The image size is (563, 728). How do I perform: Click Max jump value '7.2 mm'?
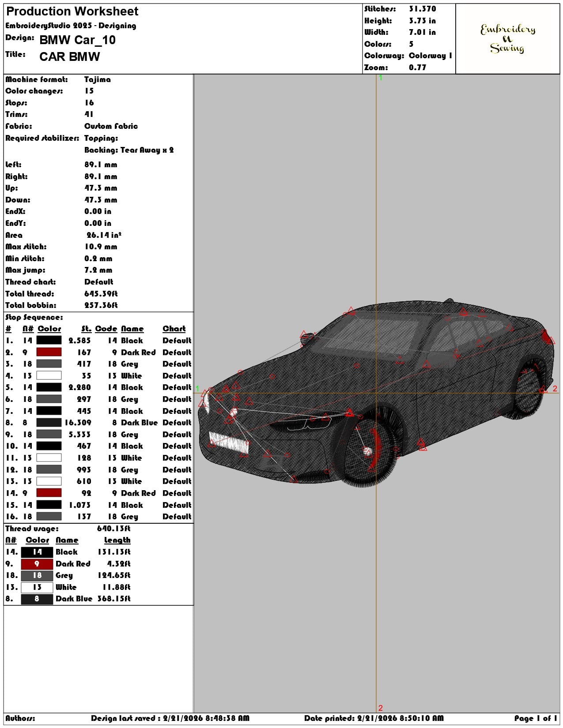pyautogui.click(x=98, y=270)
